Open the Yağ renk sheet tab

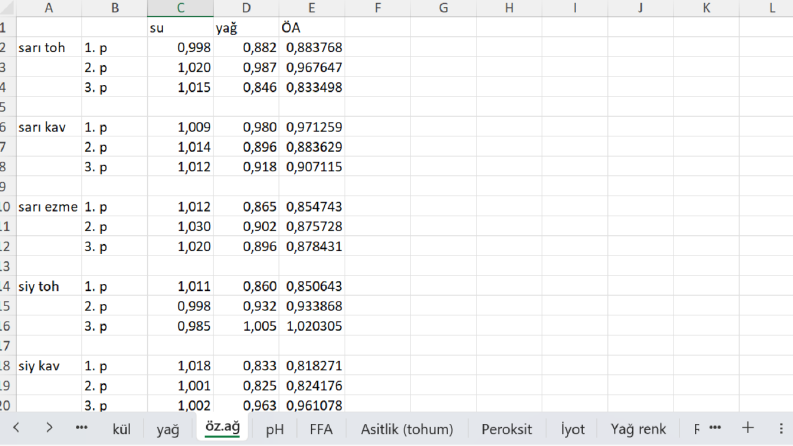coord(638,429)
